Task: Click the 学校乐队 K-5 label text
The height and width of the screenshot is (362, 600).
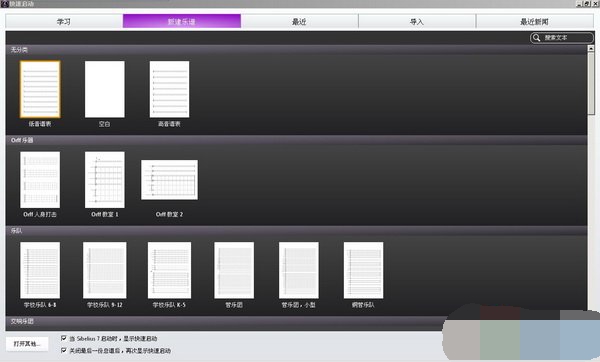Action: [169, 305]
